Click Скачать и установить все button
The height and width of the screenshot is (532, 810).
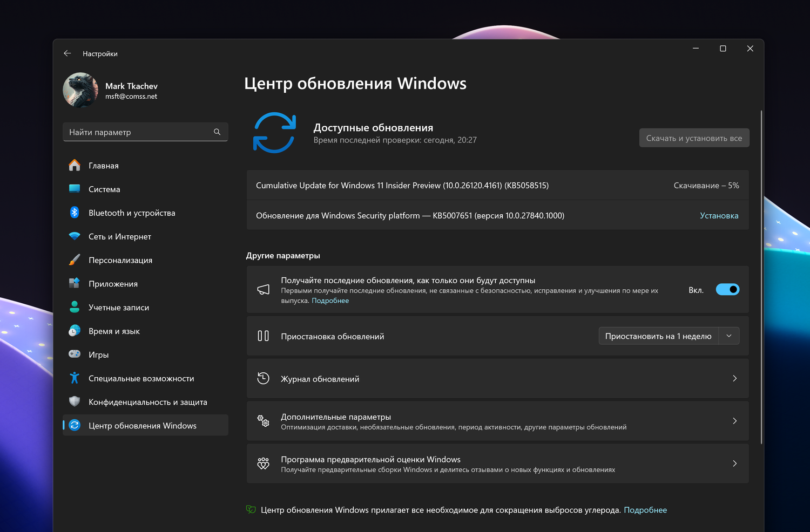click(694, 138)
